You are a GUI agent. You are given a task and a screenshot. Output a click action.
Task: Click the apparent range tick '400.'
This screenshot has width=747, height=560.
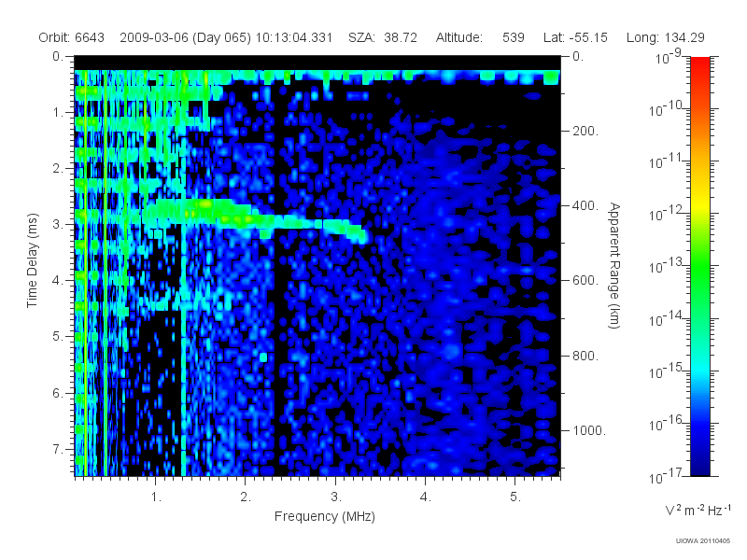point(585,205)
